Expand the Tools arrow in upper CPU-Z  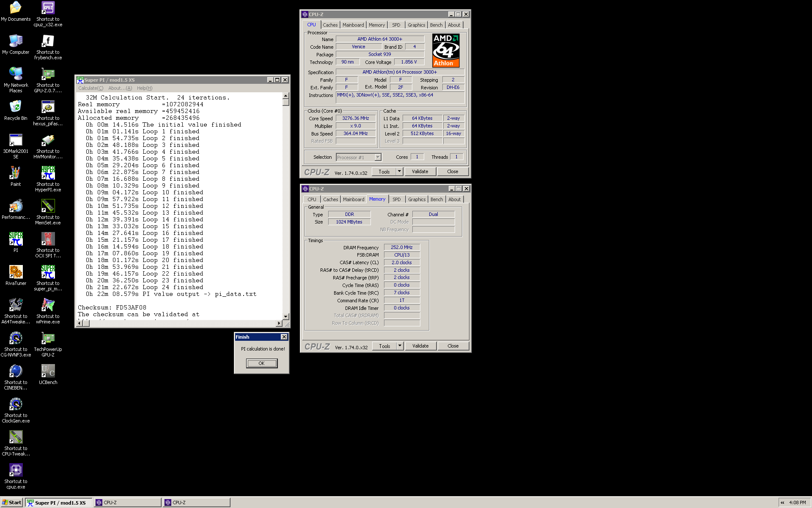click(399, 171)
